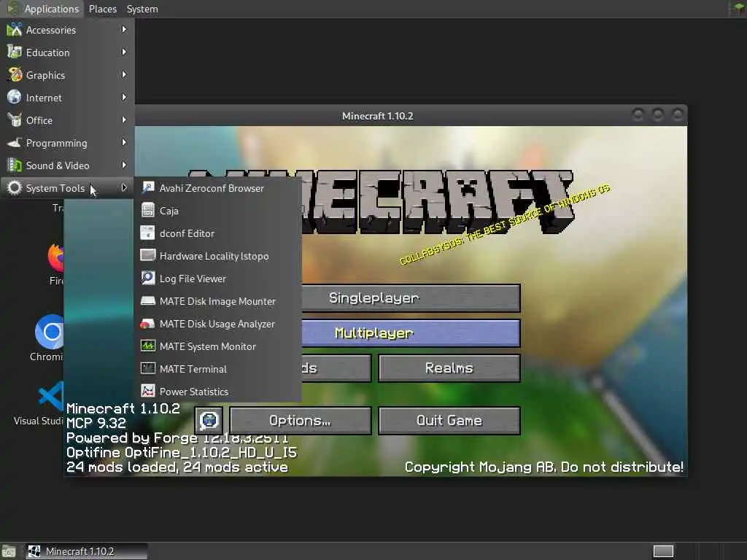Launch Hardware Locality lstopo
Image resolution: width=747 pixels, height=560 pixels.
click(x=218, y=256)
